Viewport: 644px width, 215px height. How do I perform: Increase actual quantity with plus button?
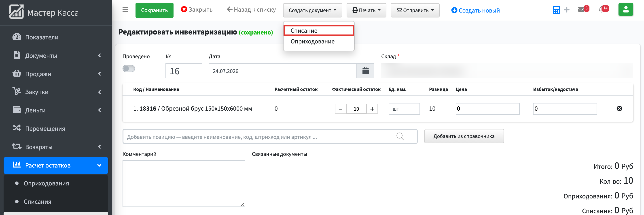(372, 109)
